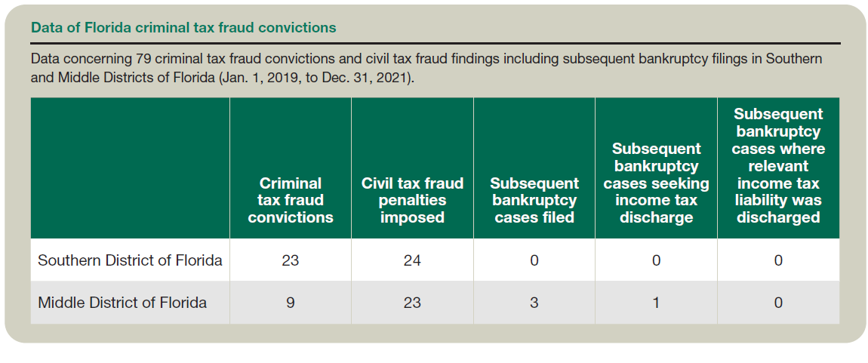Select Southern District's bankruptcy cases filed cell

tap(534, 260)
